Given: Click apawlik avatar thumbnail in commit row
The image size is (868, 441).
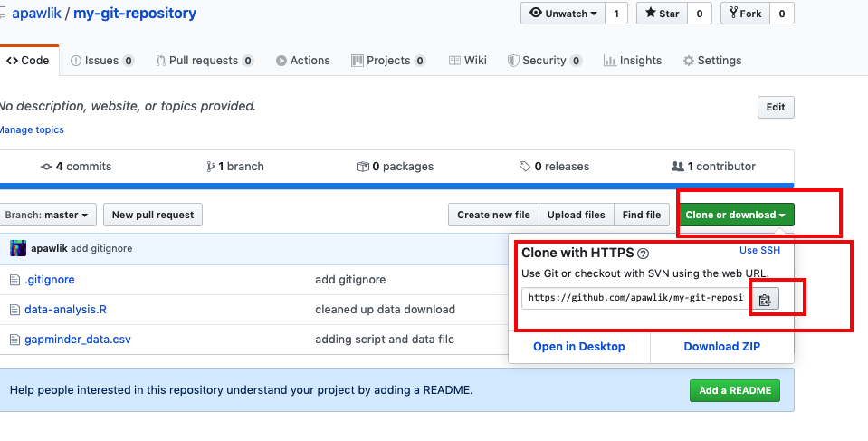Looking at the screenshot, I should click(x=18, y=248).
